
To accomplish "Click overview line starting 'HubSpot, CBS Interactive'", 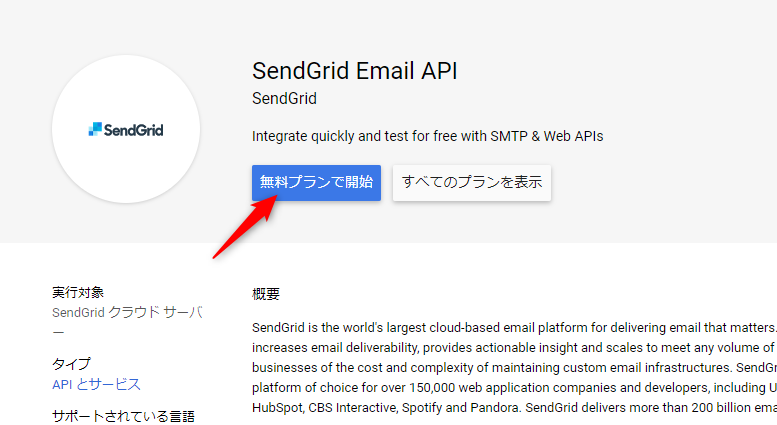I will (x=514, y=408).
